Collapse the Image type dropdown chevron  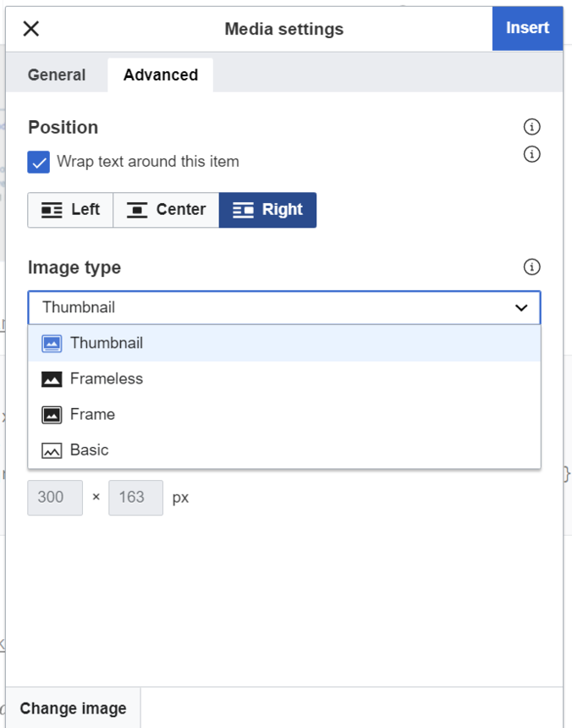click(521, 307)
